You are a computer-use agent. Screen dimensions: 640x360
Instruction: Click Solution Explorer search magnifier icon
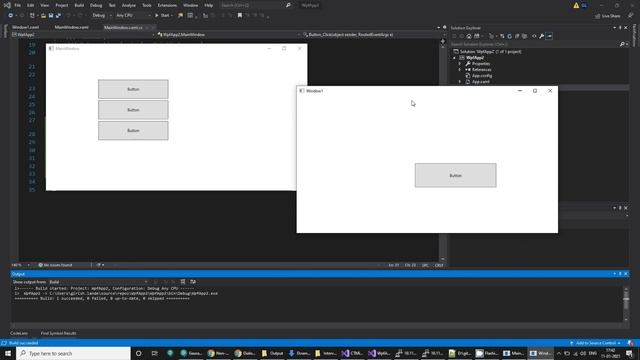pyautogui.click(x=622, y=44)
